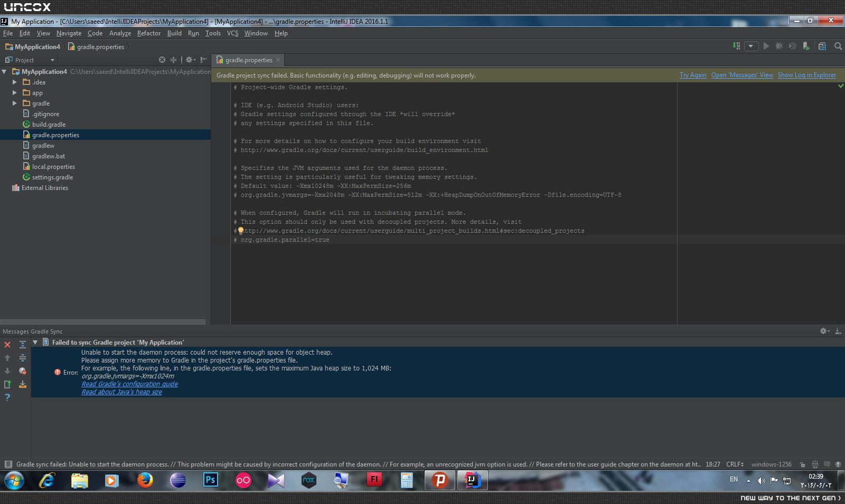Toggle the read-only lock in status bar

tap(802, 464)
